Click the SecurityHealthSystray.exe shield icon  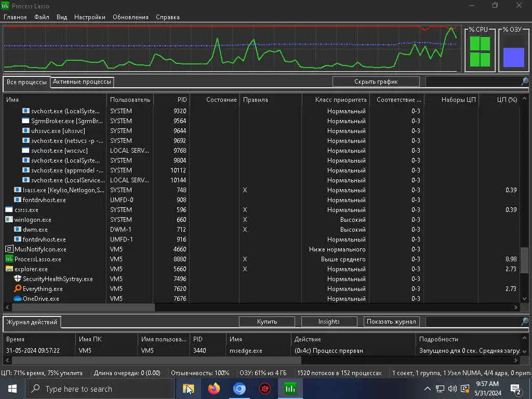(18, 278)
